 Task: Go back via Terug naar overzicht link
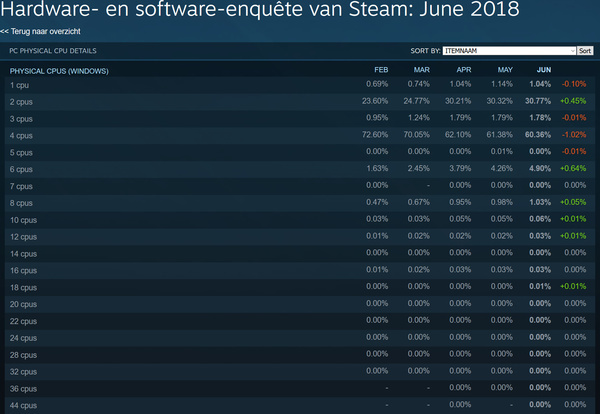pos(40,31)
